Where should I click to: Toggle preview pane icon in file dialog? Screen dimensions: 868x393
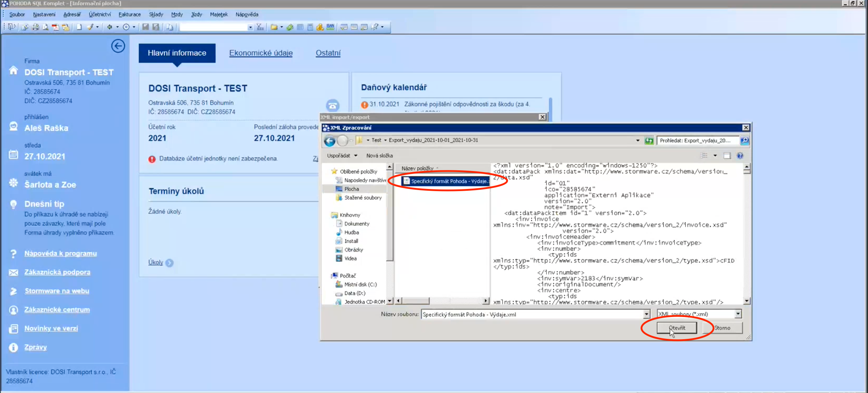coord(727,156)
